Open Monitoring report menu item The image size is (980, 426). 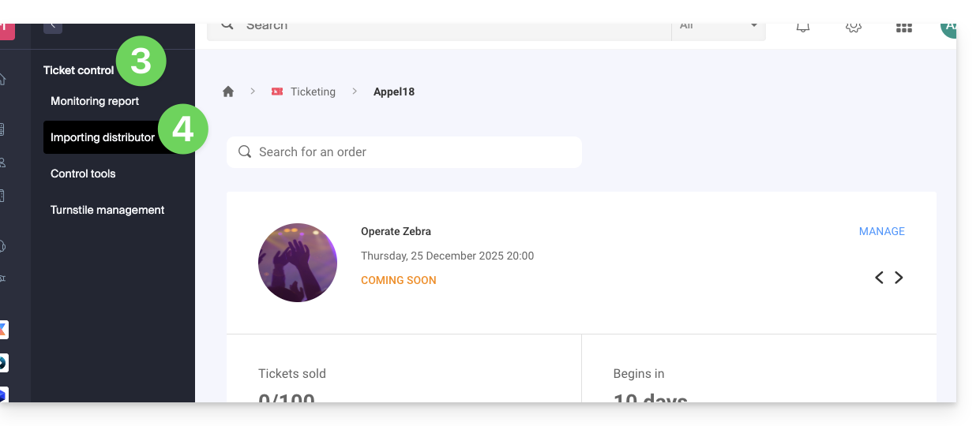pos(95,101)
